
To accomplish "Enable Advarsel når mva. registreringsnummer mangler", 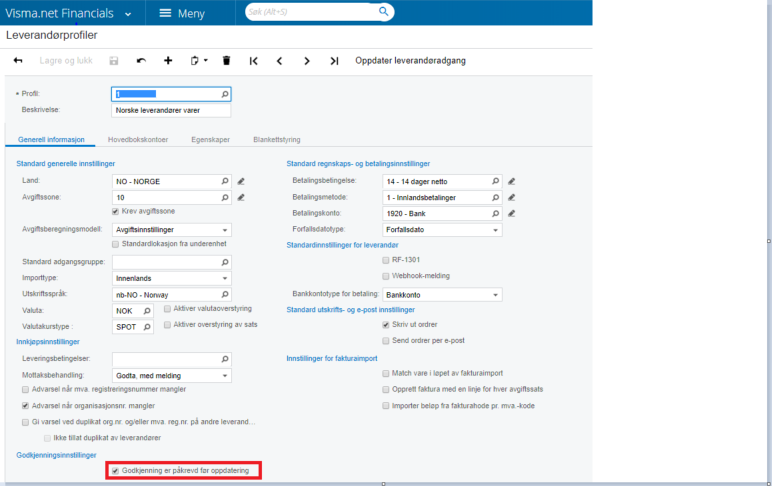I will [x=25, y=389].
